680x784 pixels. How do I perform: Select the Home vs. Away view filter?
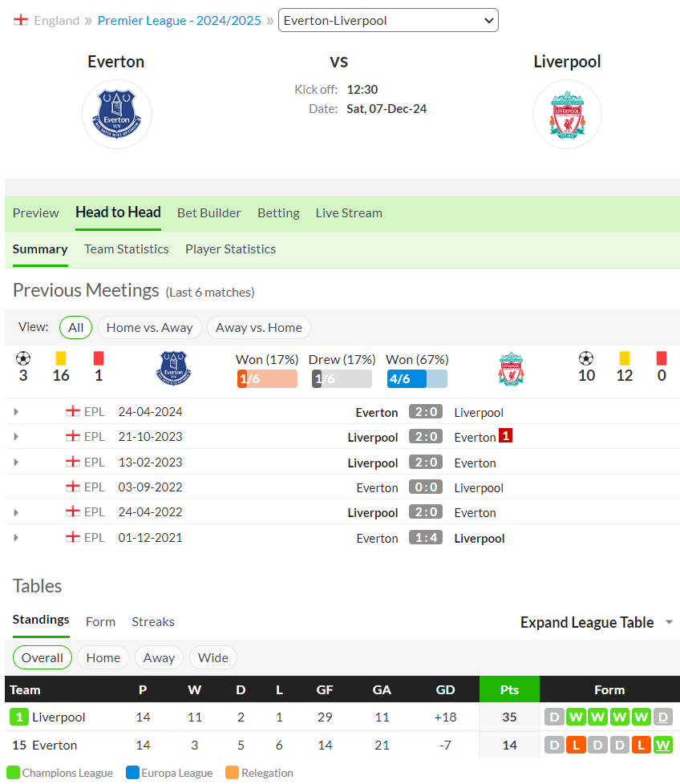(x=149, y=328)
